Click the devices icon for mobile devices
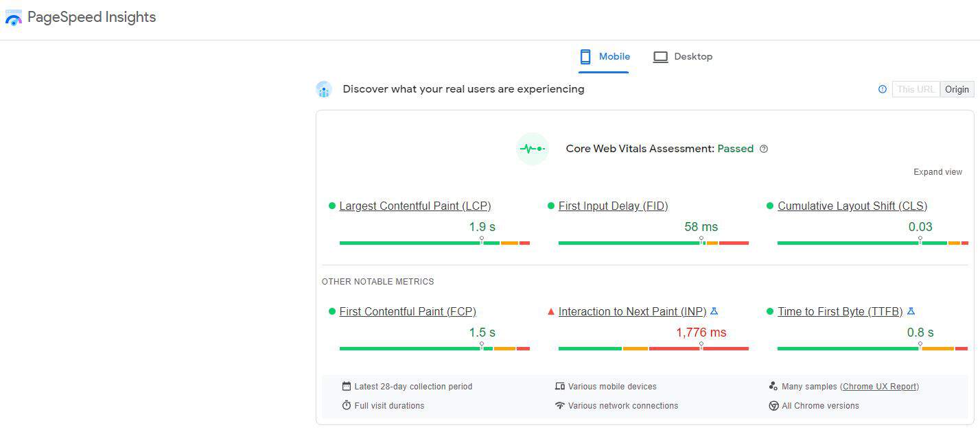 pyautogui.click(x=560, y=387)
